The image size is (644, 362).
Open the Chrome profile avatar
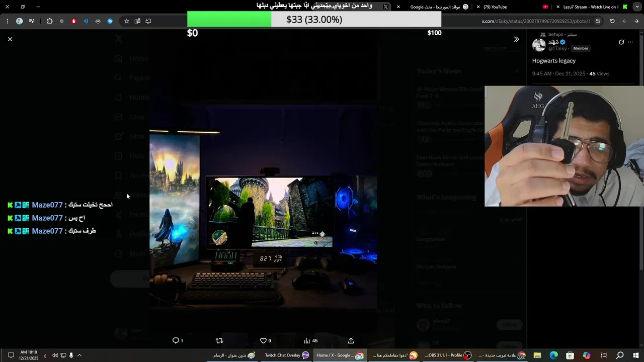19,21
